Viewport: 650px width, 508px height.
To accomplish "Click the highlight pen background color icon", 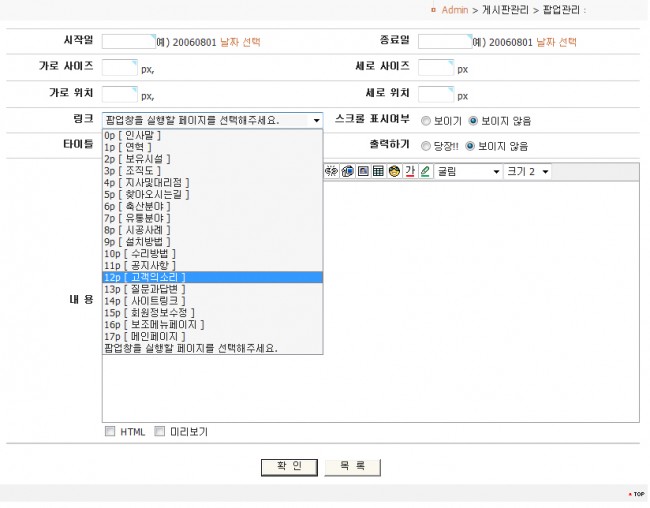I will click(425, 172).
